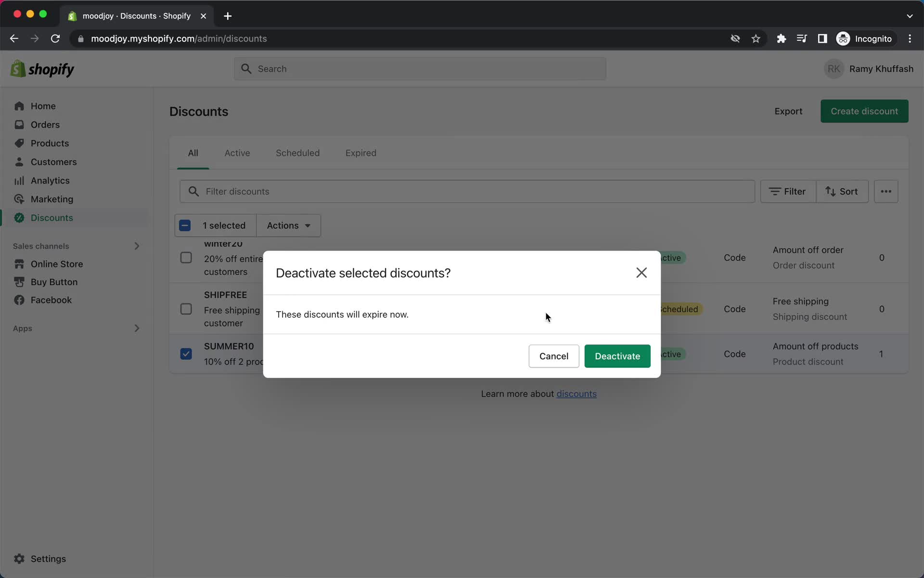The height and width of the screenshot is (578, 924).
Task: Click the Filter discounts input field
Action: click(x=467, y=191)
